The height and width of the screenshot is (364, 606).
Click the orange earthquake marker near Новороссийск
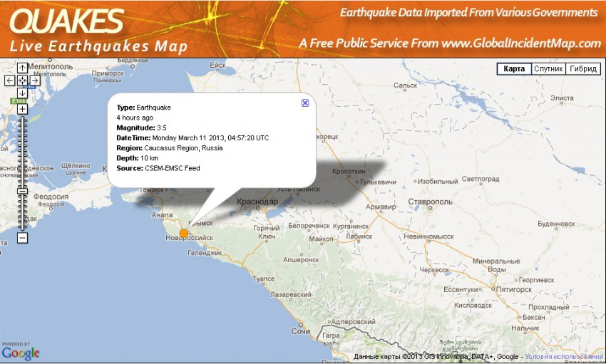(184, 233)
